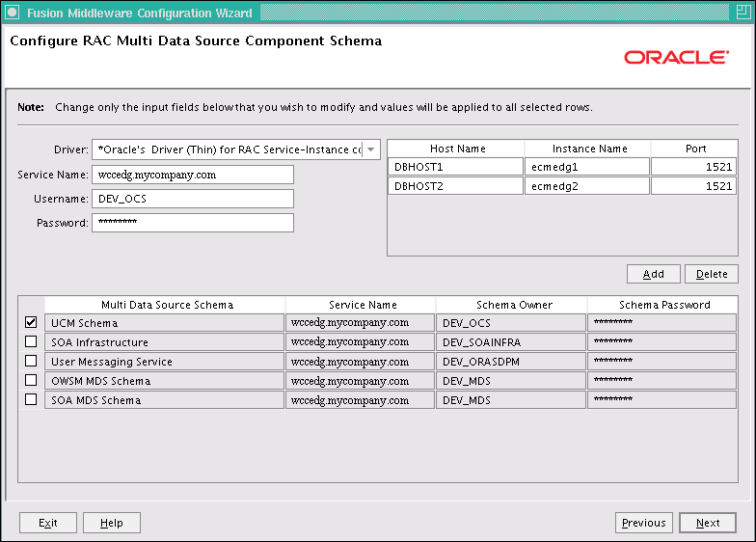The width and height of the screenshot is (756, 542).
Task: Select the DBHOST1 host name cell
Action: (455, 167)
